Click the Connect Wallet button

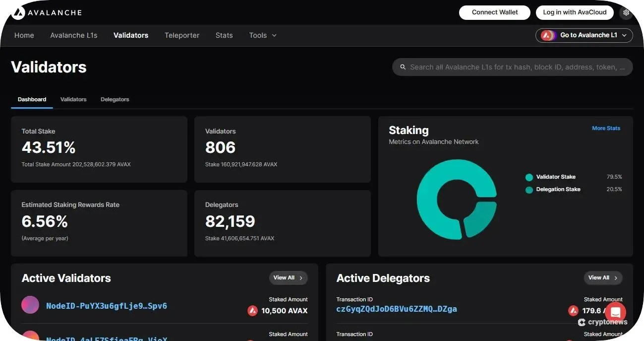pyautogui.click(x=495, y=12)
